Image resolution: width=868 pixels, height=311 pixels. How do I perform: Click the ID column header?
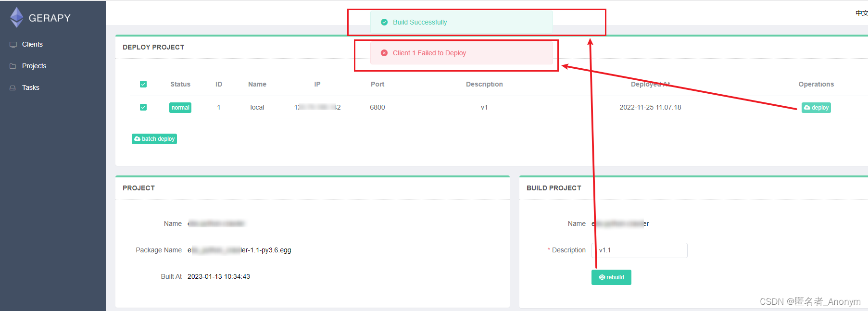pyautogui.click(x=219, y=84)
